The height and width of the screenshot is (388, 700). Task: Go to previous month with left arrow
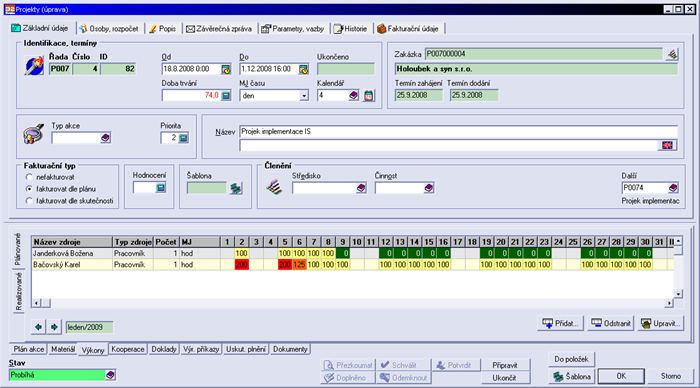point(38,327)
